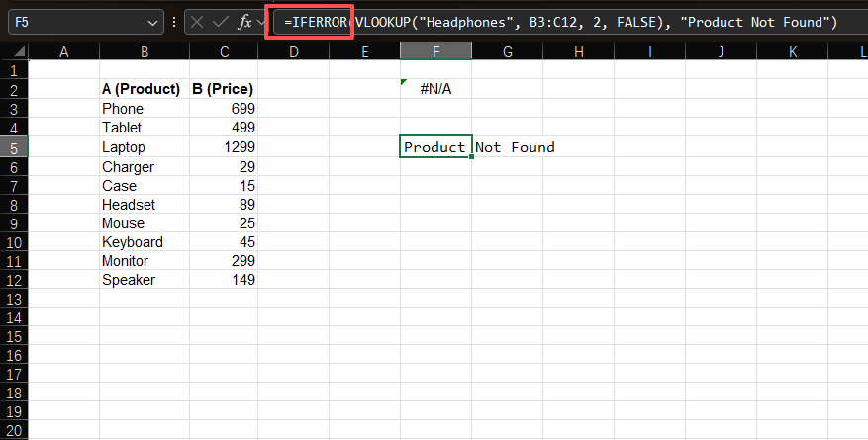Click the fill handle of cell F5
The height and width of the screenshot is (440, 868).
[x=471, y=157]
